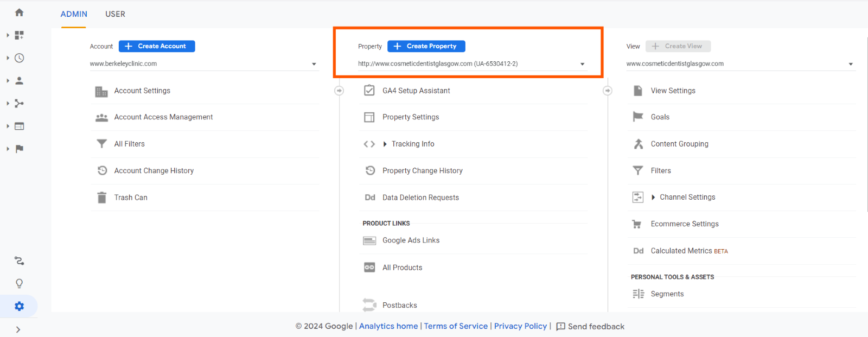Click All Filters funnel icon
868x337 pixels.
[x=101, y=144]
